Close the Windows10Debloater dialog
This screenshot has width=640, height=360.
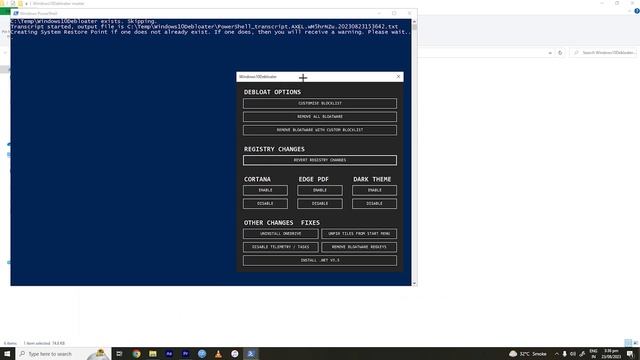[x=398, y=77]
